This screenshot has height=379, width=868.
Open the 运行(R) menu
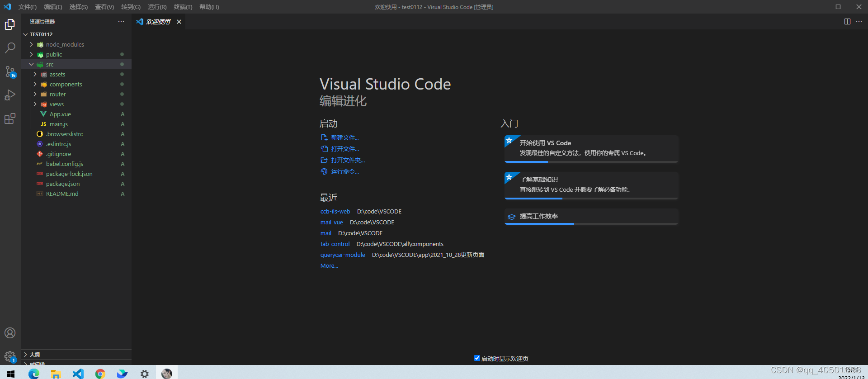pyautogui.click(x=157, y=7)
